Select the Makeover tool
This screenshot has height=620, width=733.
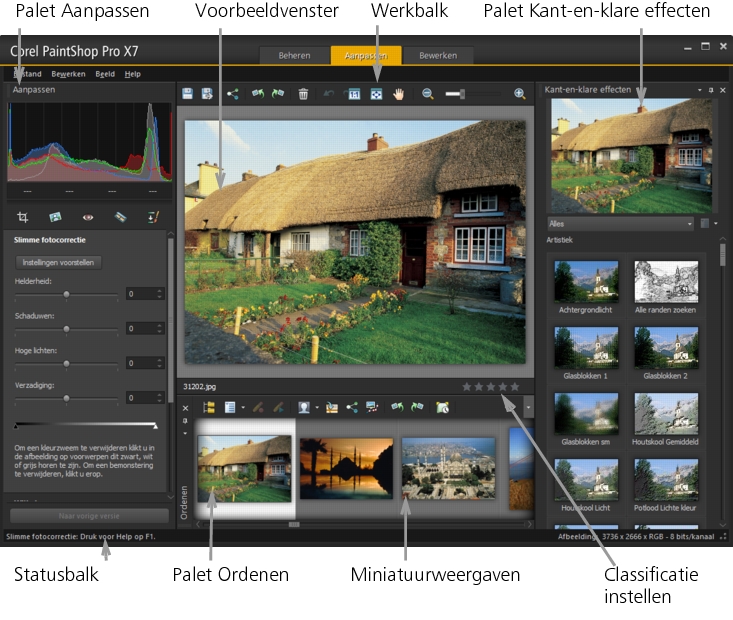121,217
